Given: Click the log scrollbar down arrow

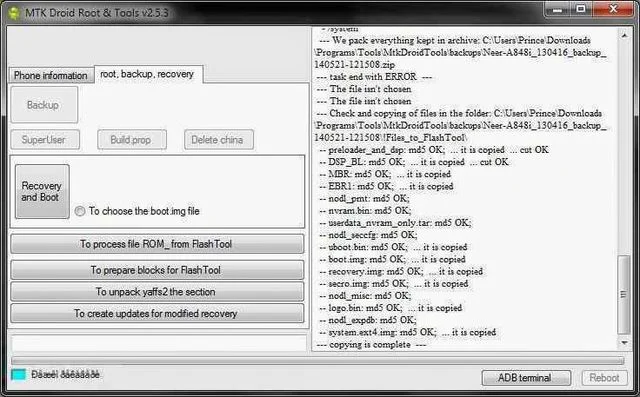Looking at the screenshot, I should pos(624,343).
